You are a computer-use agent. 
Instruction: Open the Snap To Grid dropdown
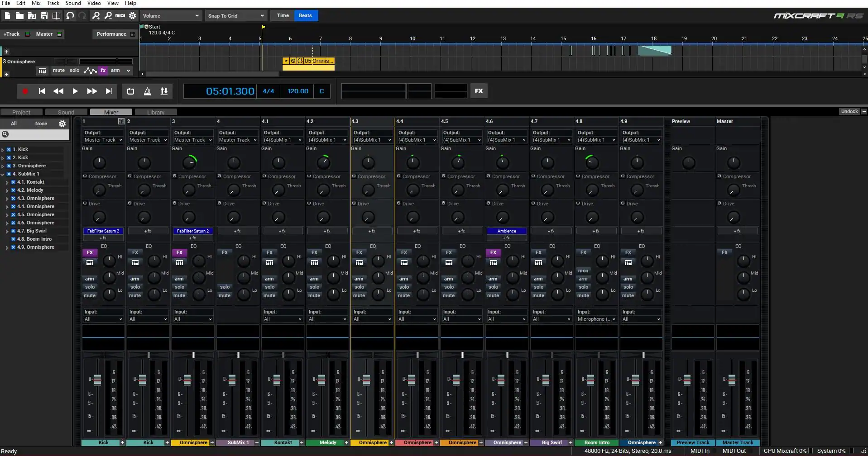(235, 16)
